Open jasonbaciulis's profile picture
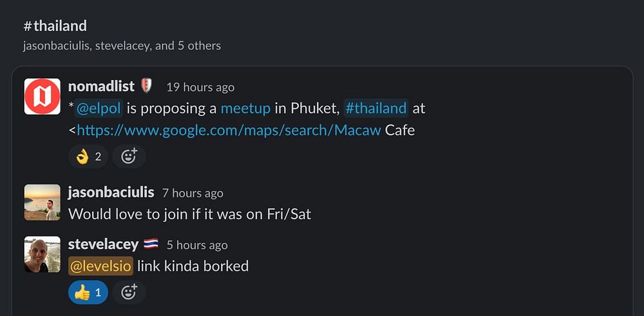The height and width of the screenshot is (316, 644). pos(43,202)
